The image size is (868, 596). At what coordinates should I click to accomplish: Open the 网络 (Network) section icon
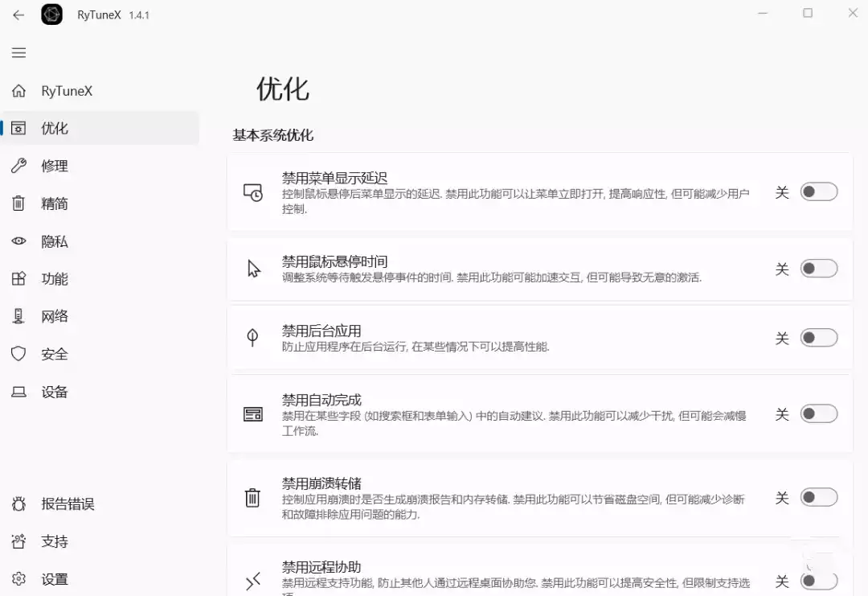click(x=18, y=316)
